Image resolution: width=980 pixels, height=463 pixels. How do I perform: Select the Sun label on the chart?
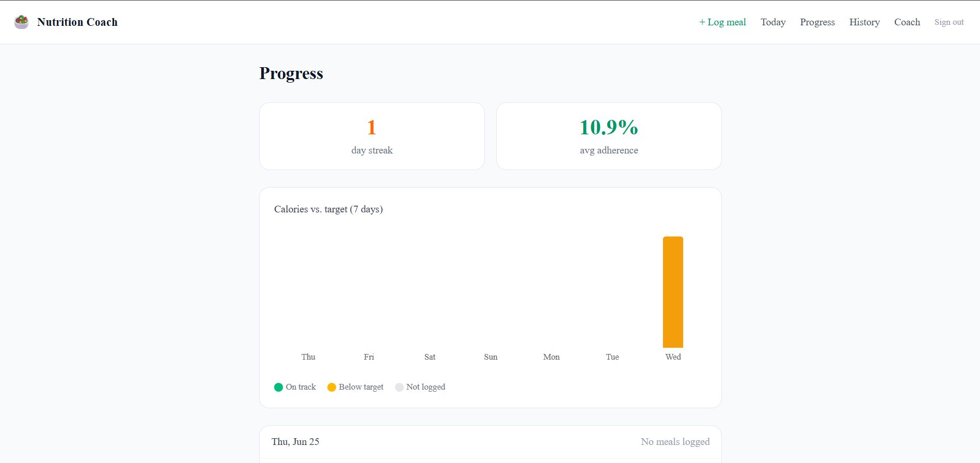(491, 357)
